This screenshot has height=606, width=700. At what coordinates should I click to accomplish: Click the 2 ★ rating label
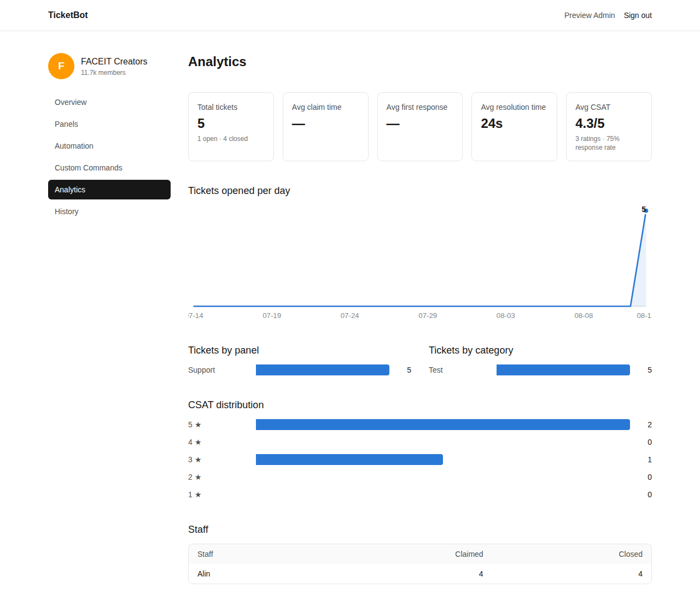coord(195,477)
